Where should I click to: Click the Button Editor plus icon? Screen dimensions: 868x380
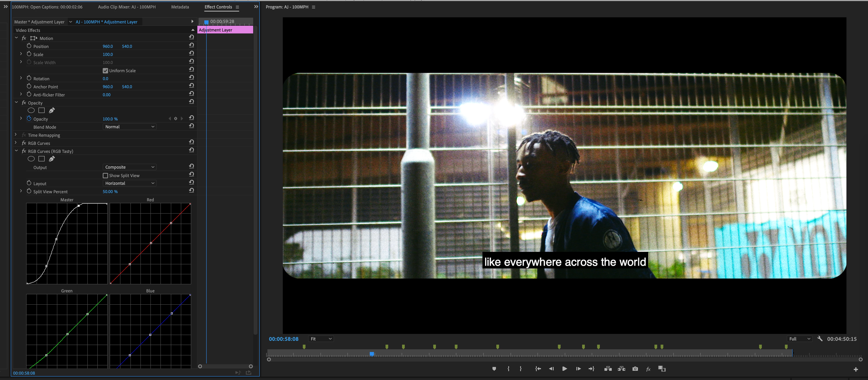[855, 370]
